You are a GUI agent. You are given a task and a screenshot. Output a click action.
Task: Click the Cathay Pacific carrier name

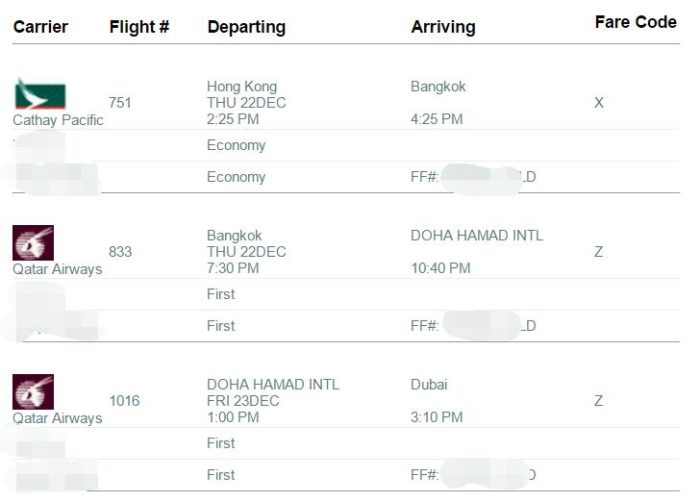pos(58,120)
